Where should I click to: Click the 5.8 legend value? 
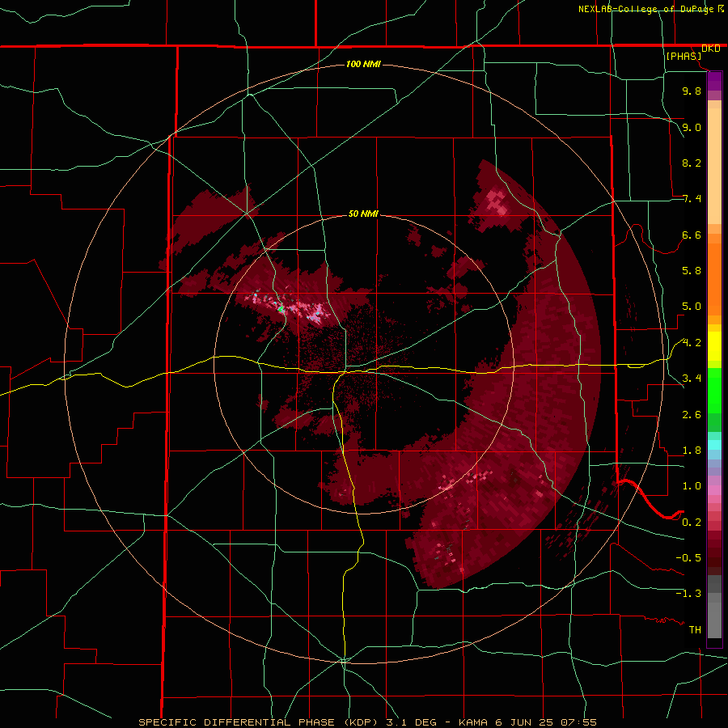692,271
